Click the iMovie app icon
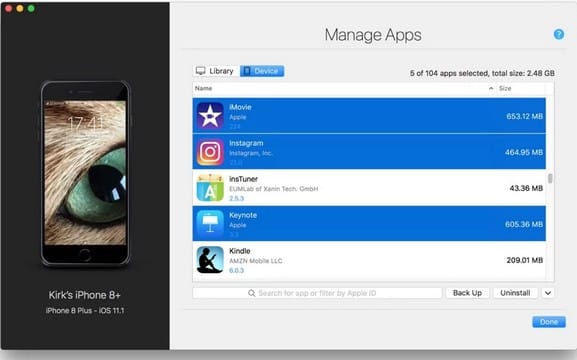 click(210, 116)
